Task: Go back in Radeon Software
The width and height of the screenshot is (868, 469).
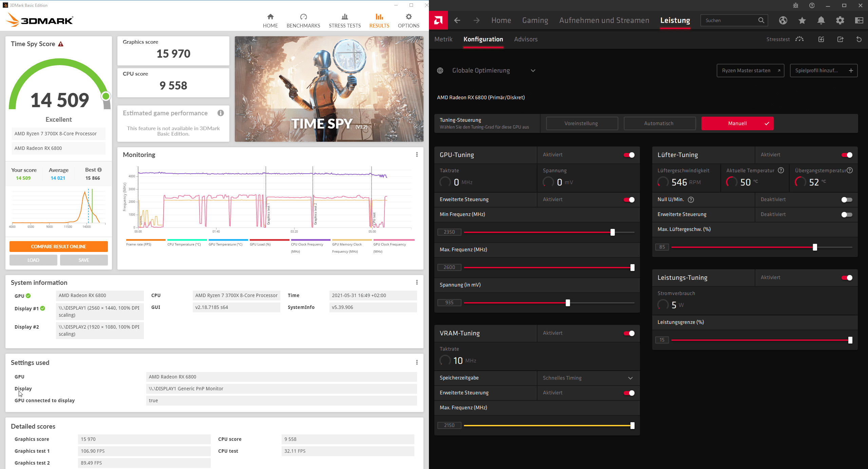Action: (x=457, y=20)
